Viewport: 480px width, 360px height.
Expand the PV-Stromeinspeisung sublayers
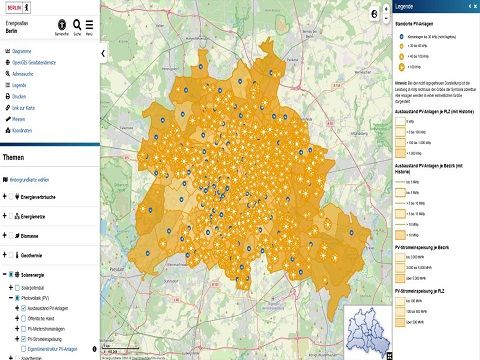(x=17, y=339)
